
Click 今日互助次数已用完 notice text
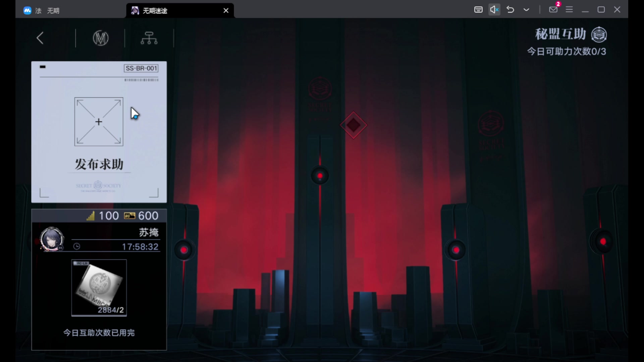pos(99,333)
